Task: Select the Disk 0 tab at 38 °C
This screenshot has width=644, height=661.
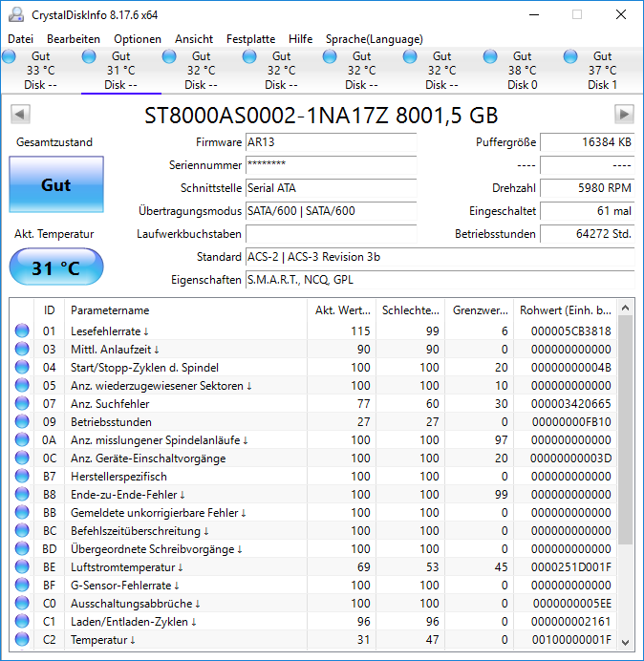Action: 522,71
